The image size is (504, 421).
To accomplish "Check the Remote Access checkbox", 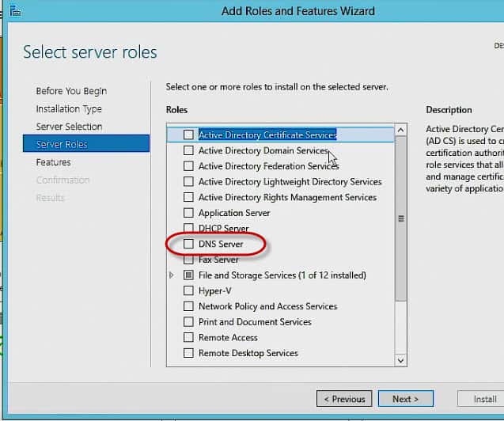I will 188,337.
